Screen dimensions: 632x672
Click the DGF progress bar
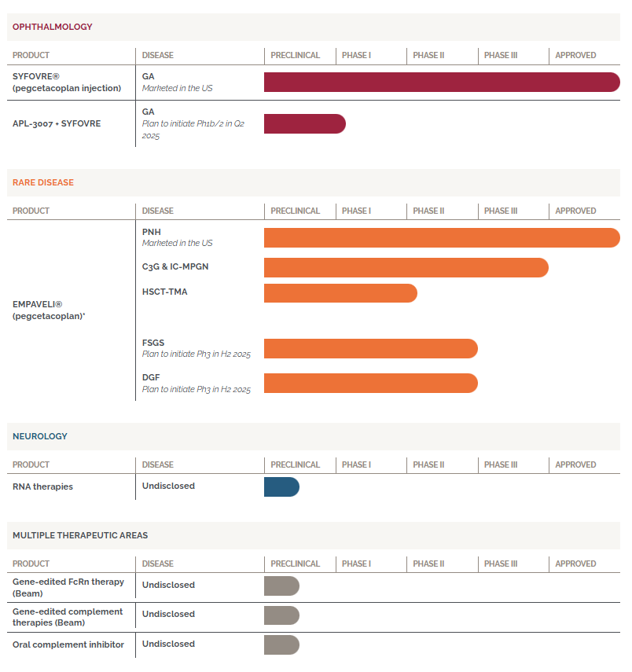pos(371,383)
